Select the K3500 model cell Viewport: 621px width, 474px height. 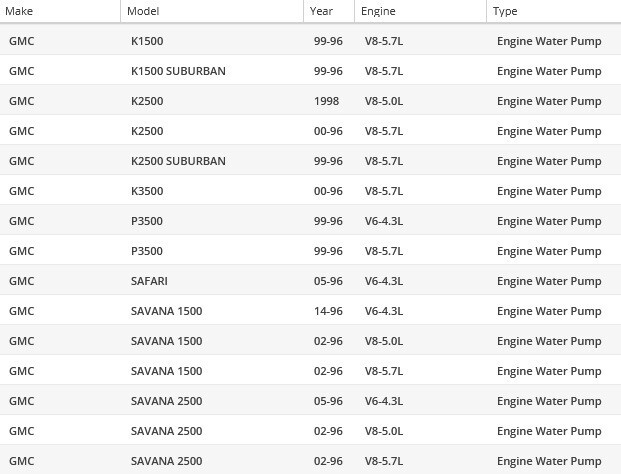coord(147,191)
